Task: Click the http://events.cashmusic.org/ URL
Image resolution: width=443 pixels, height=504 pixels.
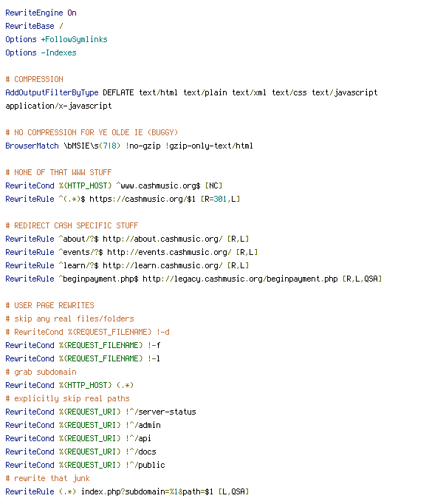Action: pos(169,252)
